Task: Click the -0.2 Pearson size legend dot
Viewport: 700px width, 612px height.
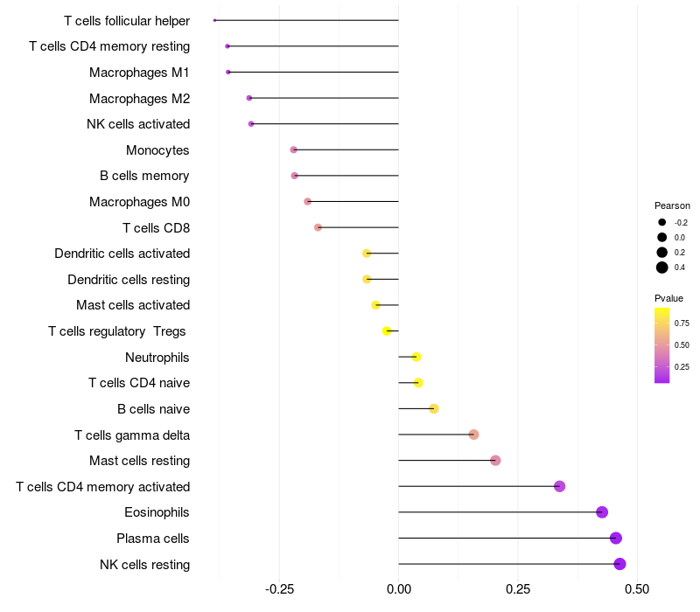Action: tap(661, 222)
